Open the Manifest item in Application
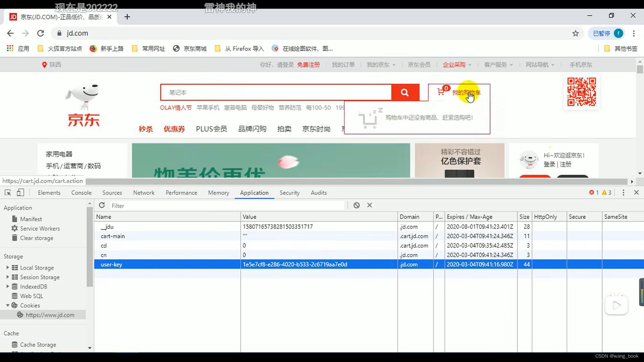The width and height of the screenshot is (644, 362). (31, 219)
